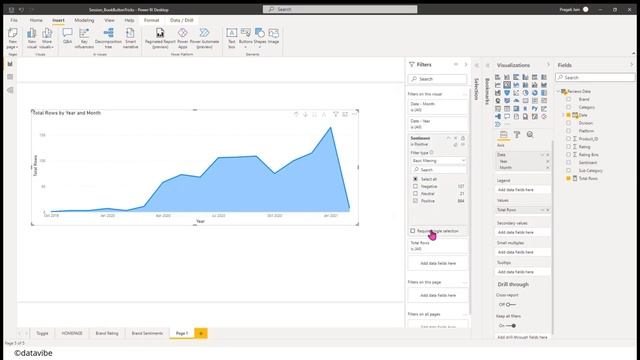Go to the Brand Rating page tab
The height and width of the screenshot is (360, 640).
(x=107, y=333)
